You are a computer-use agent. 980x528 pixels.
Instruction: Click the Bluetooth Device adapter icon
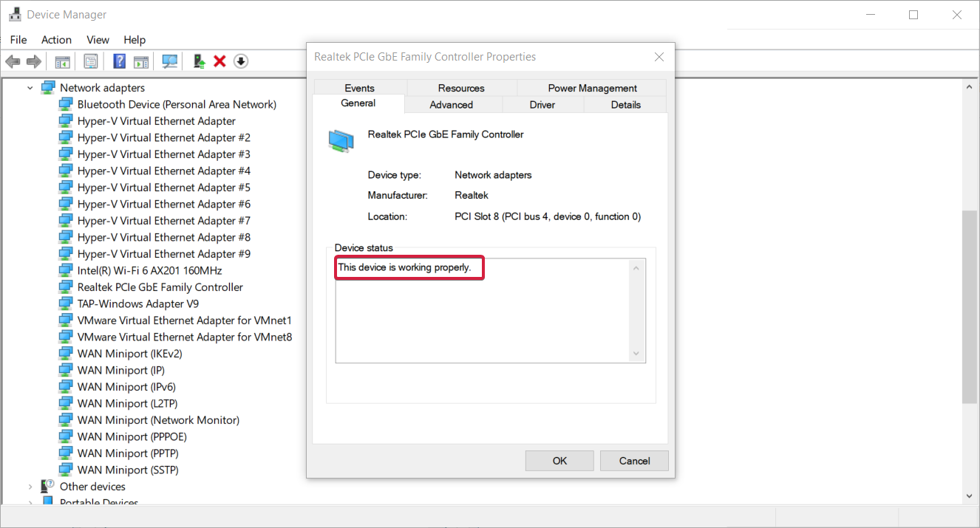(x=66, y=104)
